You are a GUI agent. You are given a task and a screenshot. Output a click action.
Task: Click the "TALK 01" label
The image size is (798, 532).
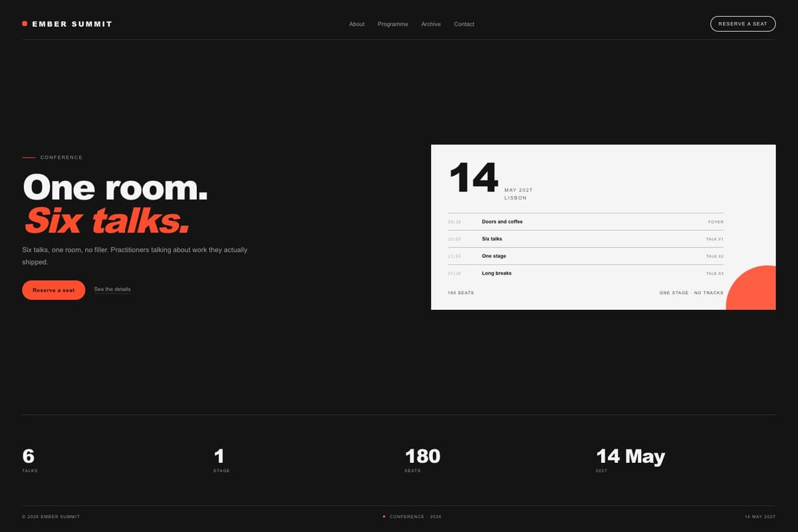coord(715,239)
